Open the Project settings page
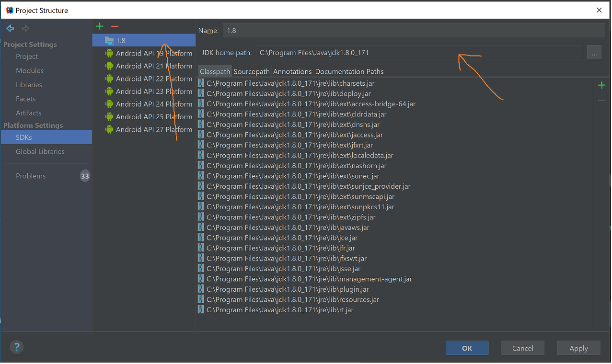612x364 pixels. coord(27,57)
